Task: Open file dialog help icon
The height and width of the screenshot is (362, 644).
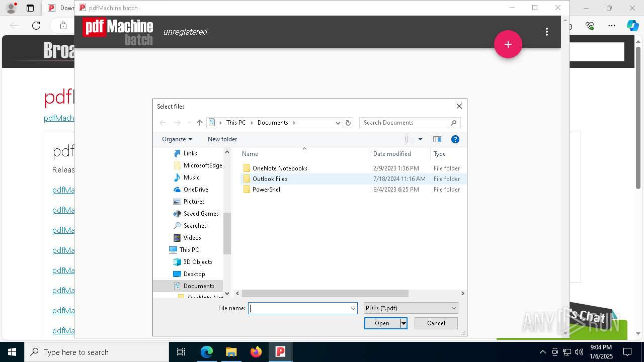Action: 455,139
